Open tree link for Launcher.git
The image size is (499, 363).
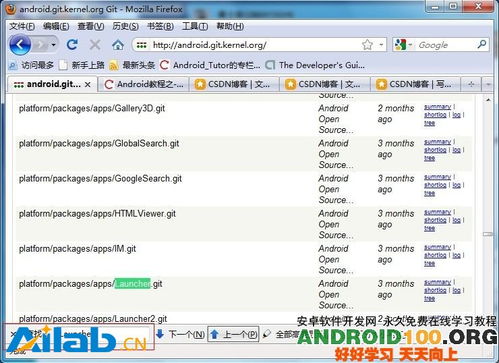[x=429, y=299]
